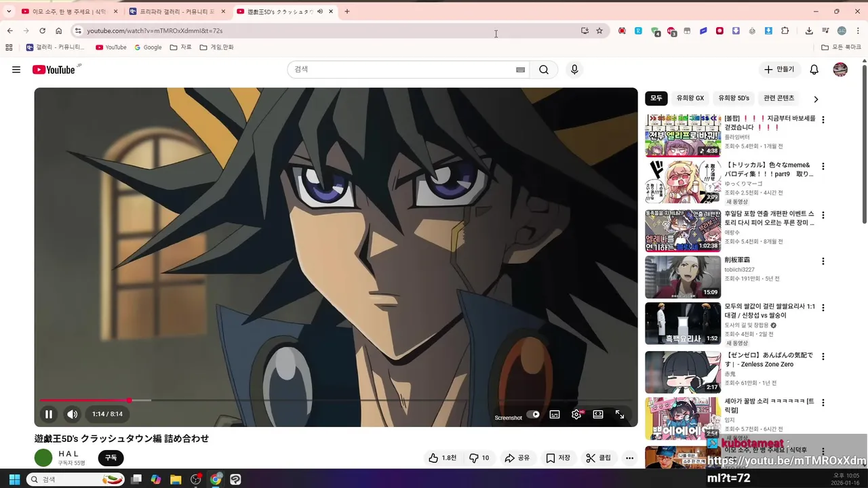
Task: Pause the video
Action: pos(49,414)
